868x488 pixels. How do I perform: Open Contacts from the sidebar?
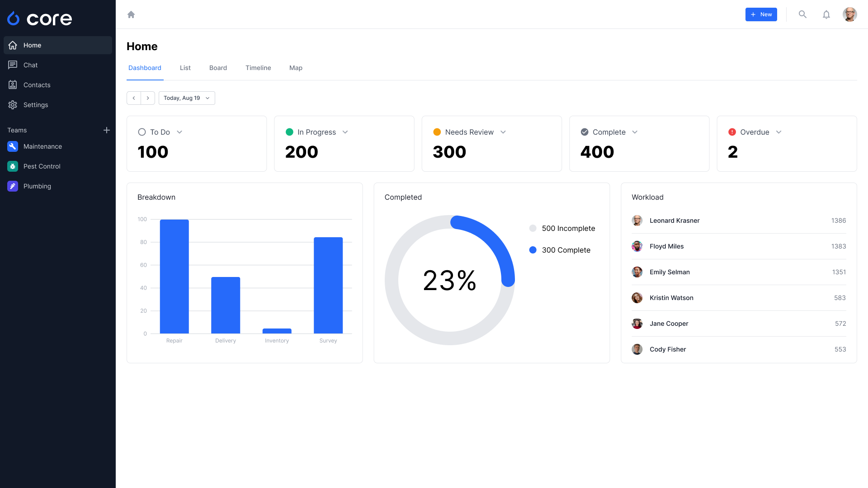[x=37, y=85]
